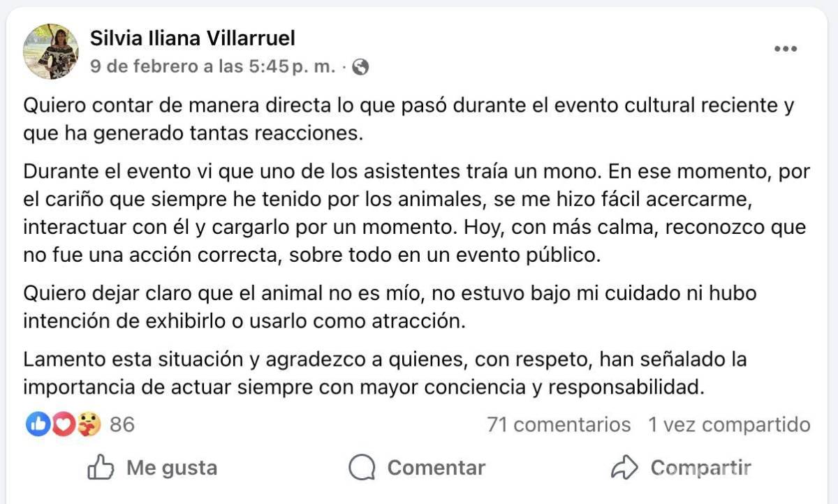Open post options with the three-dot icon
This screenshot has width=838, height=504.
tap(786, 47)
